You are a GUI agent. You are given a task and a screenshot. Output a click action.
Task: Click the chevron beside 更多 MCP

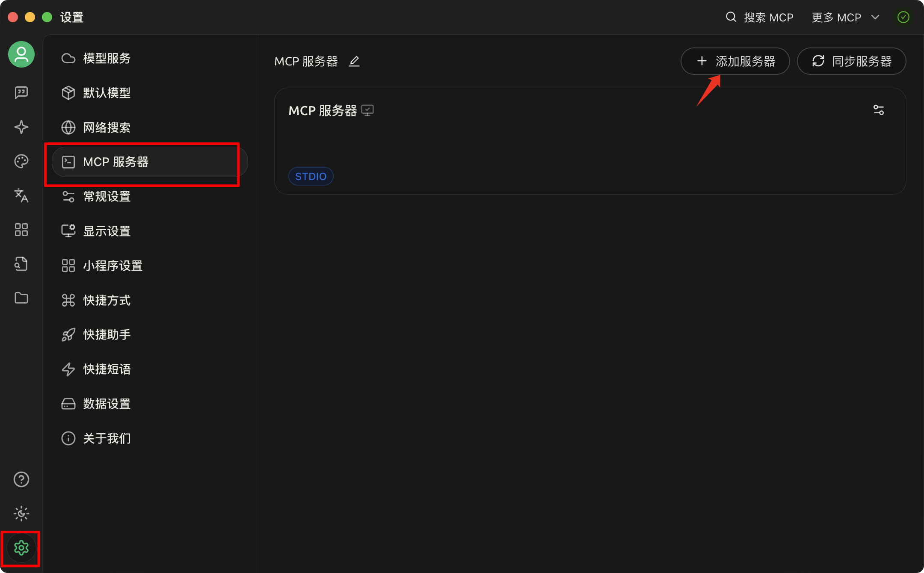875,18
